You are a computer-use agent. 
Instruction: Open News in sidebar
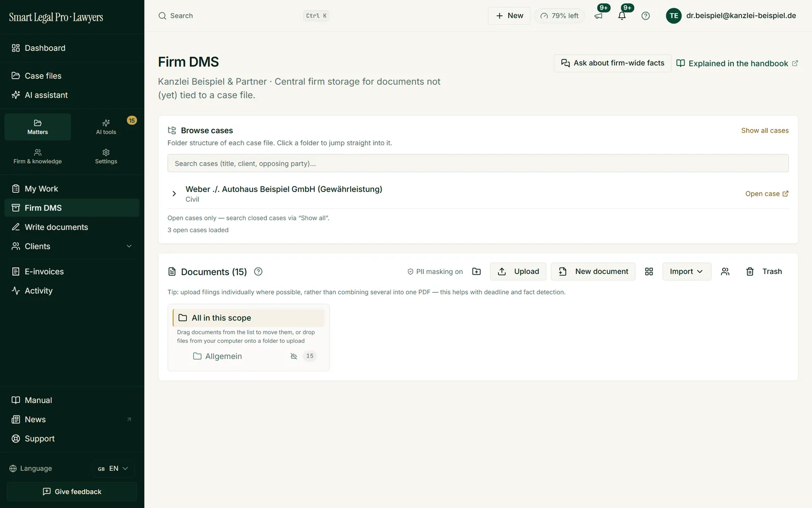(72, 420)
